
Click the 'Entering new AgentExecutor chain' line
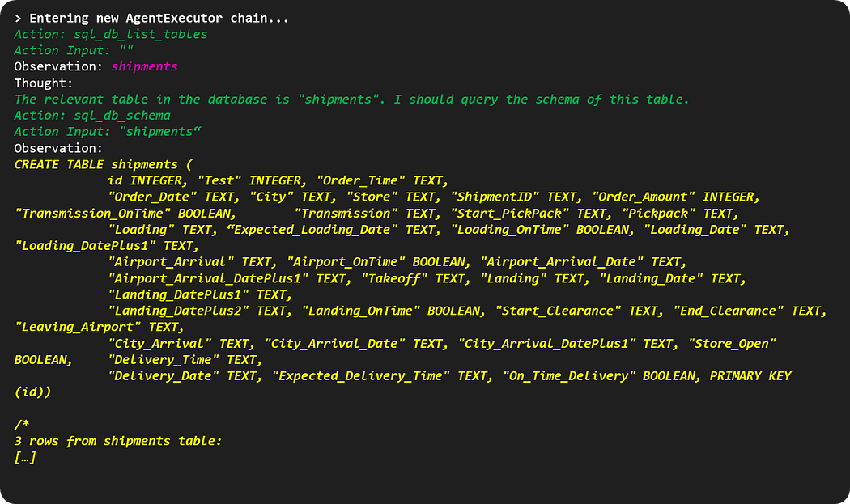(x=151, y=18)
